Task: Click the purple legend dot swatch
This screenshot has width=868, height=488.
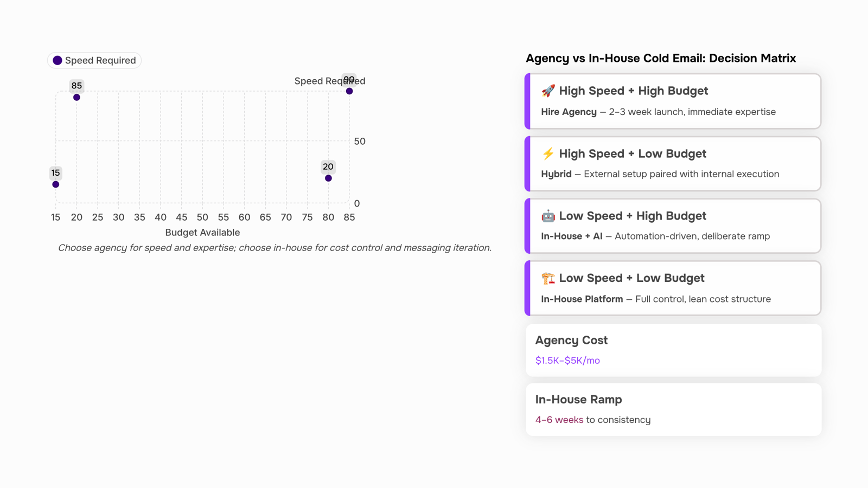Action: point(58,60)
